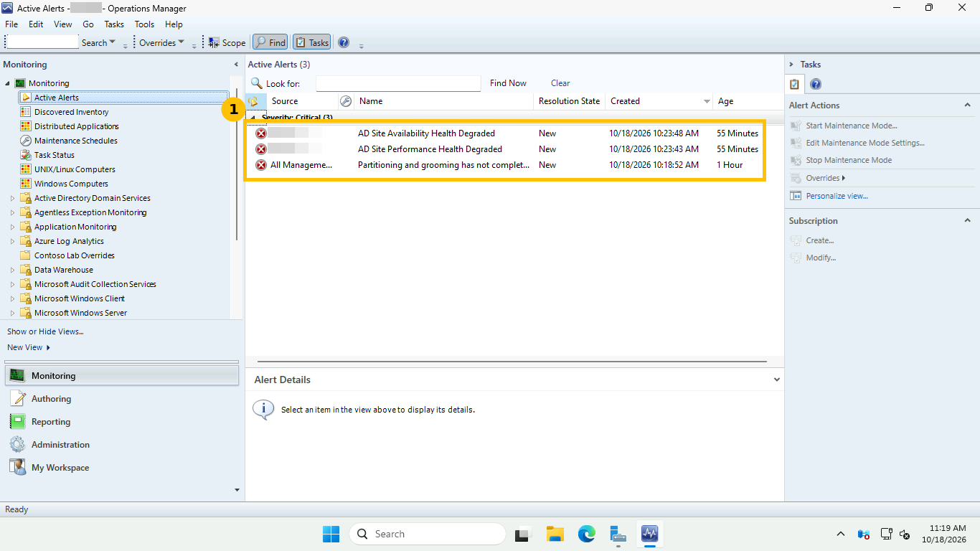Click the Personalize view link
Image resolution: width=980 pixels, height=551 pixels.
[837, 196]
